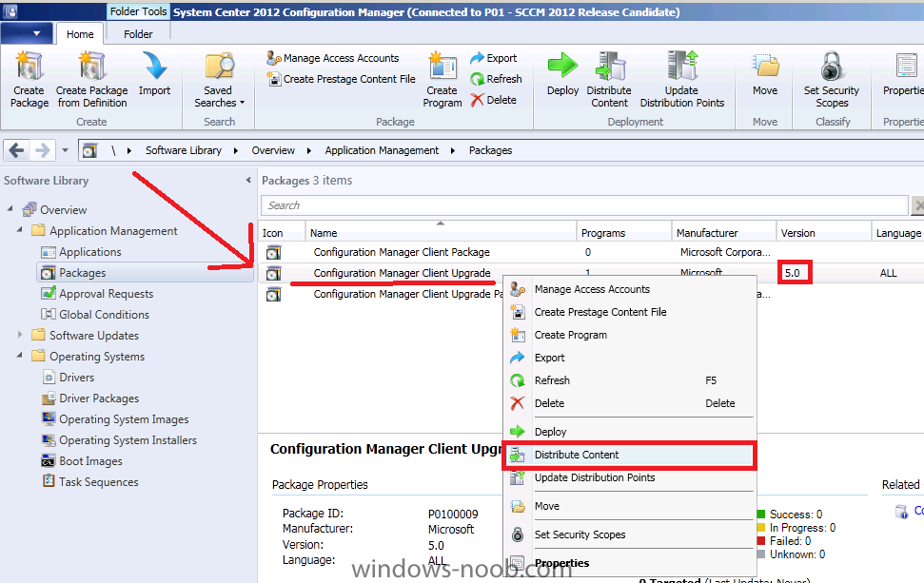Click Set Security Scopes padlock icon

tap(832, 66)
